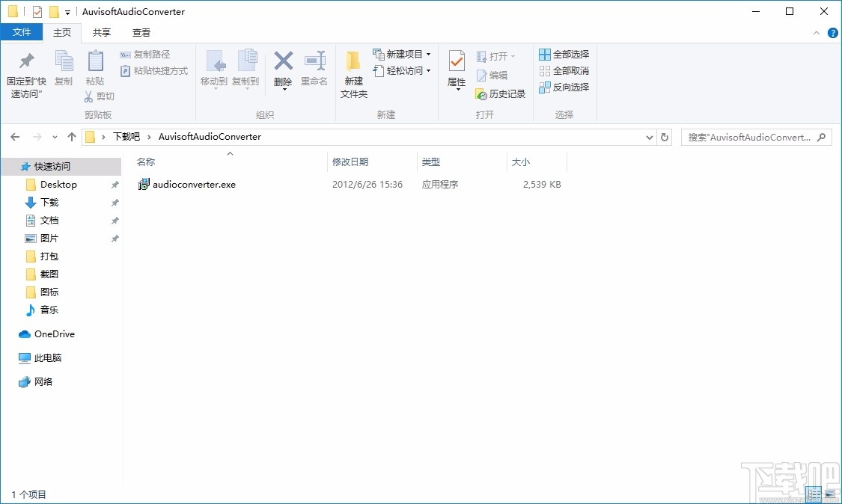The width and height of the screenshot is (842, 504).
Task: Open the 下载 folder in the sidebar
Action: (x=52, y=202)
